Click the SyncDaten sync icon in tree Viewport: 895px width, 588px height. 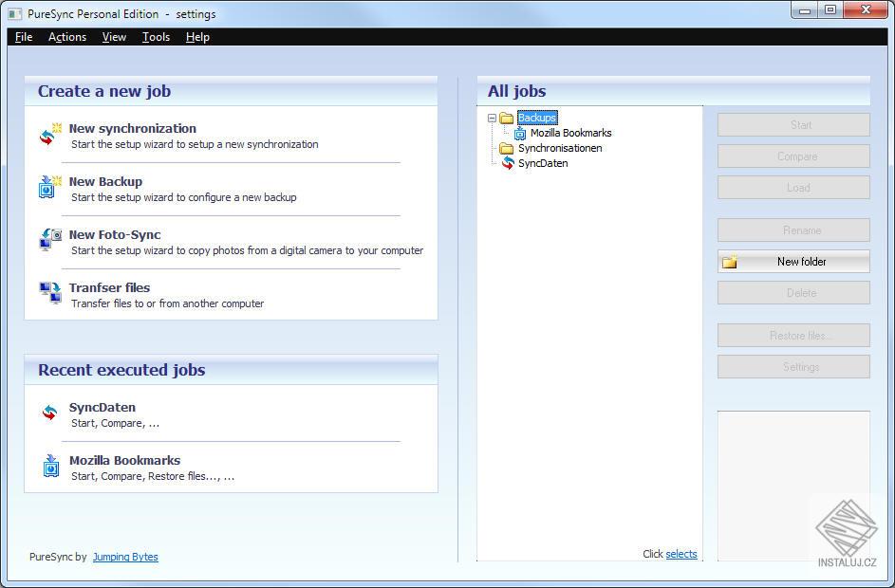pos(508,163)
